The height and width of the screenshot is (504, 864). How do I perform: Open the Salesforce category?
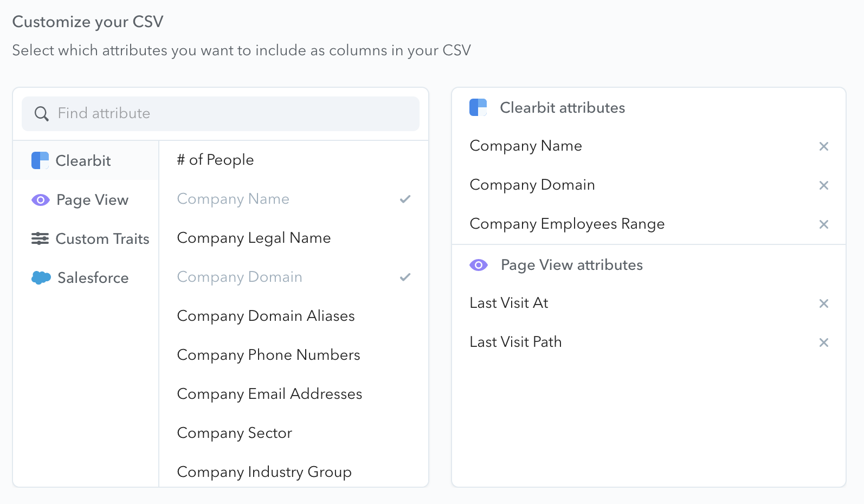pos(86,277)
